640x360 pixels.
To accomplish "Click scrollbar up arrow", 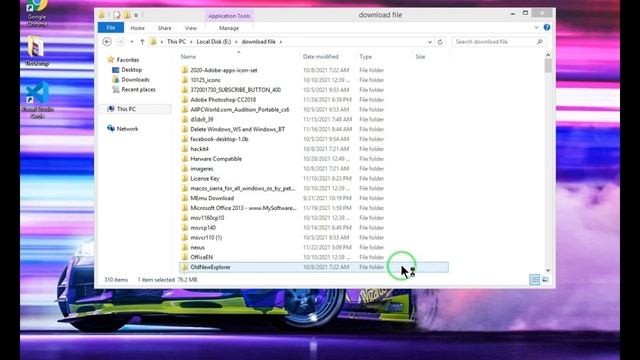I will (548, 55).
